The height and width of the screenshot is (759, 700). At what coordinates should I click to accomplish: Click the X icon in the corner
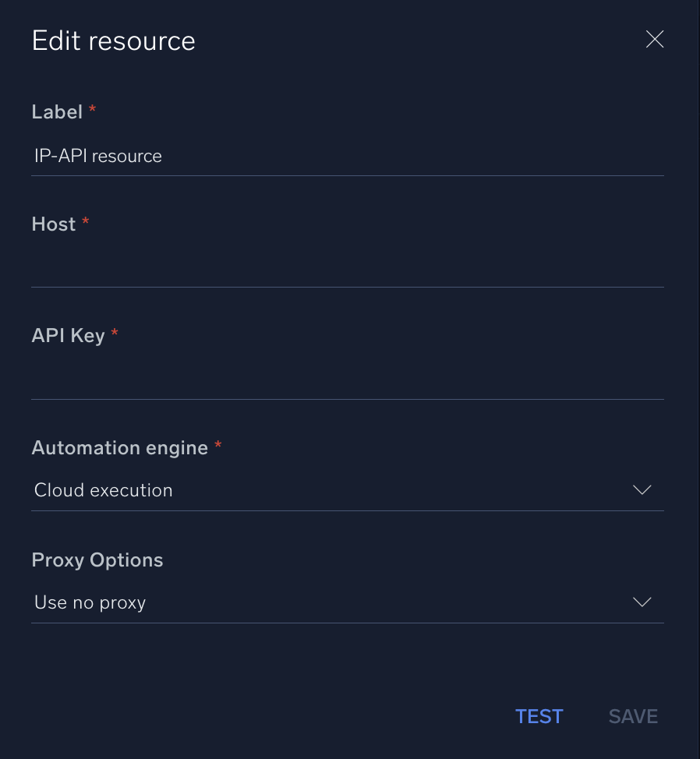coord(655,39)
